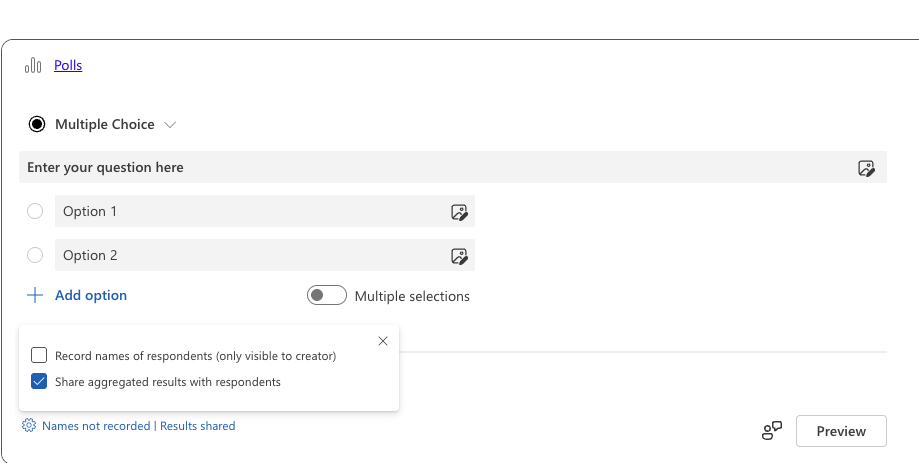Select the Multiple Choice radio icon

[x=37, y=124]
